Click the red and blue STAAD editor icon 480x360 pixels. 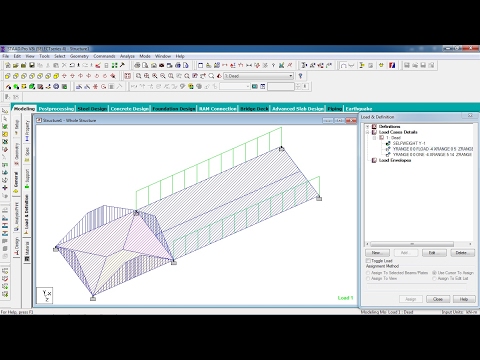pos(392,65)
